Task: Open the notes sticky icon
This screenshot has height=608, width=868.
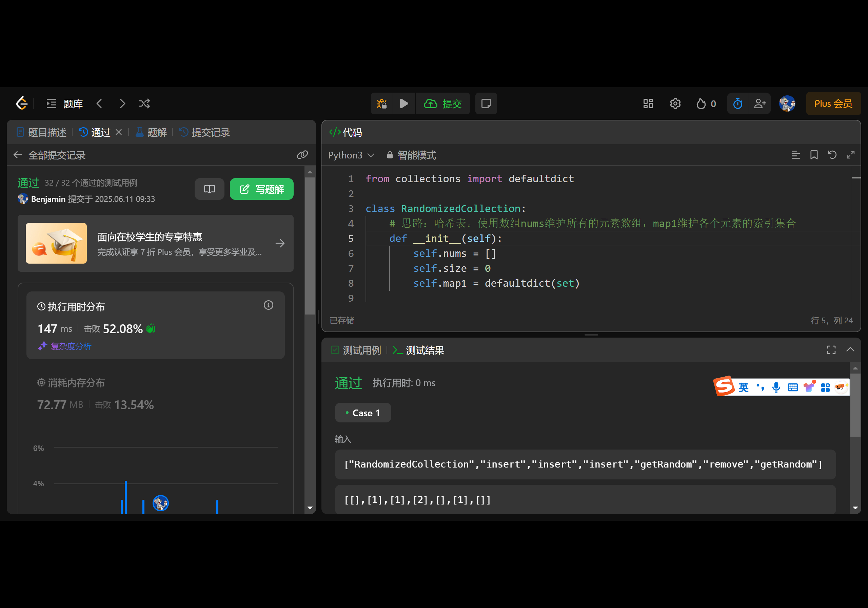Action: pos(486,104)
